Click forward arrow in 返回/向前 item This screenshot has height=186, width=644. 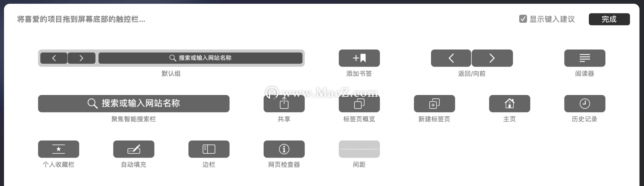[x=492, y=58]
